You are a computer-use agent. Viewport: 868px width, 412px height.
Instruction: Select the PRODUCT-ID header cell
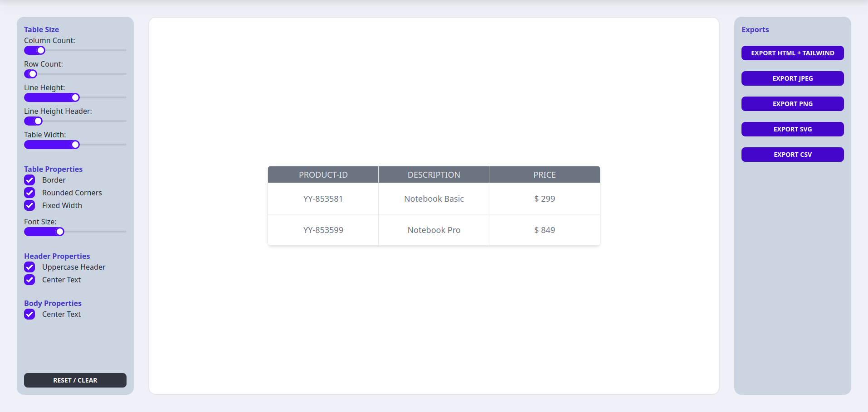point(323,175)
